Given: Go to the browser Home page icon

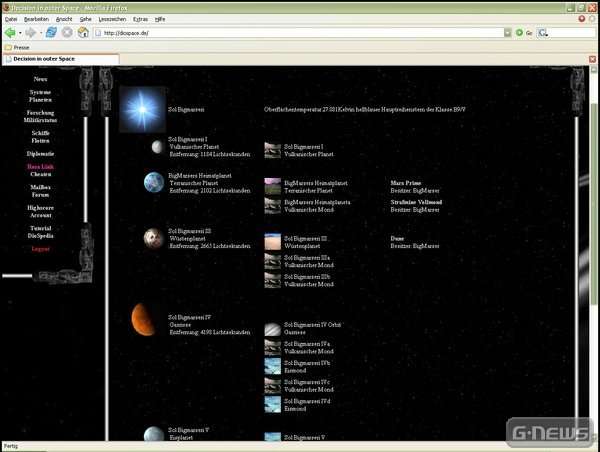Looking at the screenshot, I should (x=83, y=33).
